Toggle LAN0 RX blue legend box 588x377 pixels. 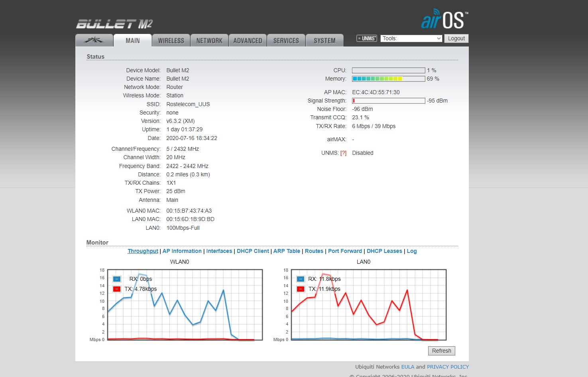point(301,279)
